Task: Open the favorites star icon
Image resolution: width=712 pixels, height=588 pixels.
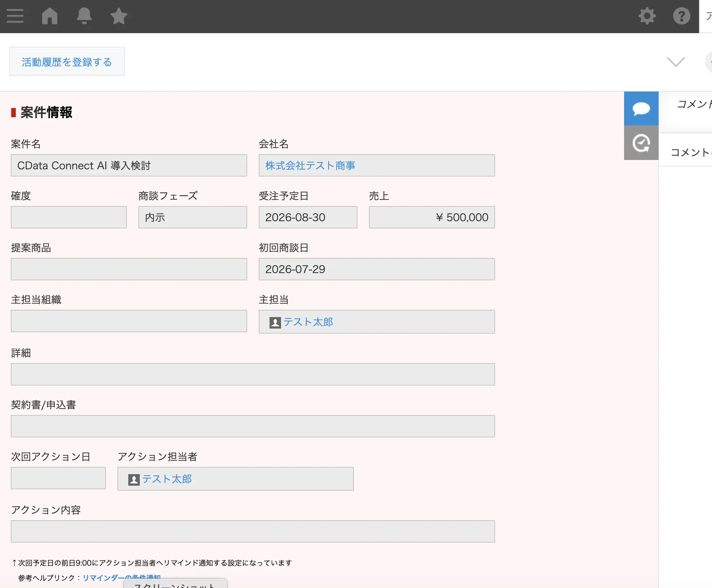Action: [x=119, y=16]
